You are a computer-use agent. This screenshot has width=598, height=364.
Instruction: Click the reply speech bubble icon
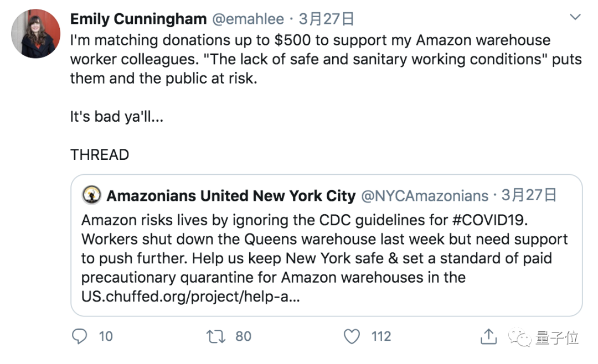[80, 336]
